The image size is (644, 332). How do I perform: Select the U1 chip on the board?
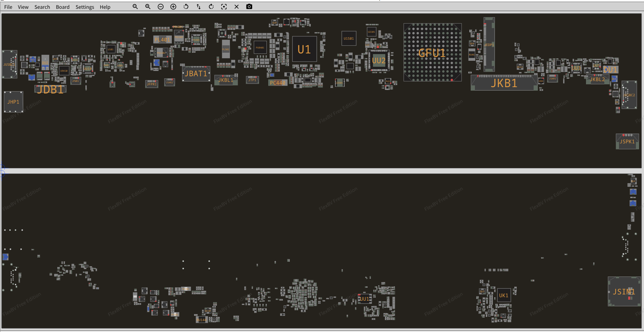(304, 50)
